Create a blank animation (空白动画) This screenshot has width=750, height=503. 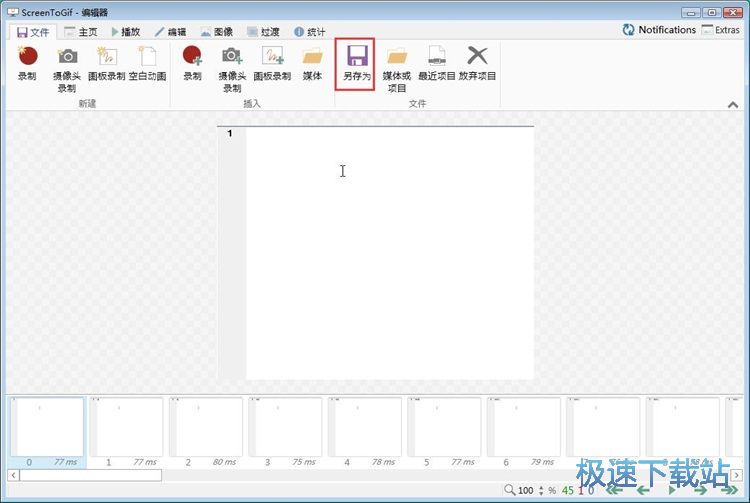(x=147, y=64)
